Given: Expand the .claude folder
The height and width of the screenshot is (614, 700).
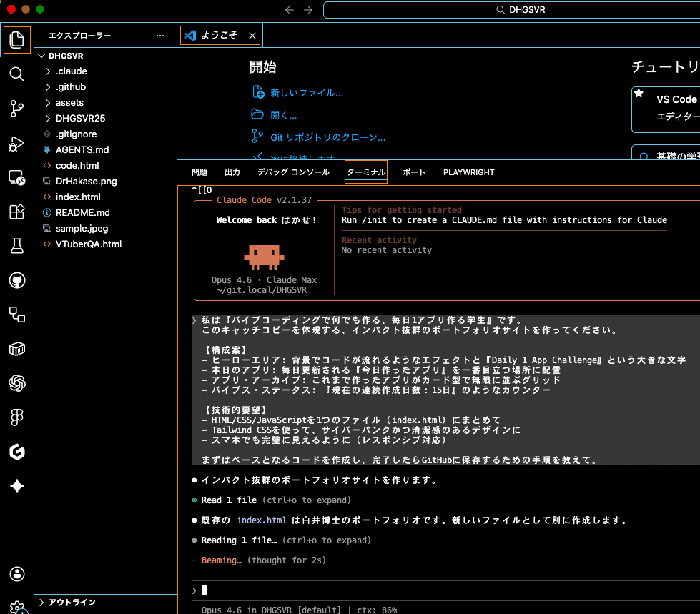Looking at the screenshot, I should pyautogui.click(x=48, y=71).
